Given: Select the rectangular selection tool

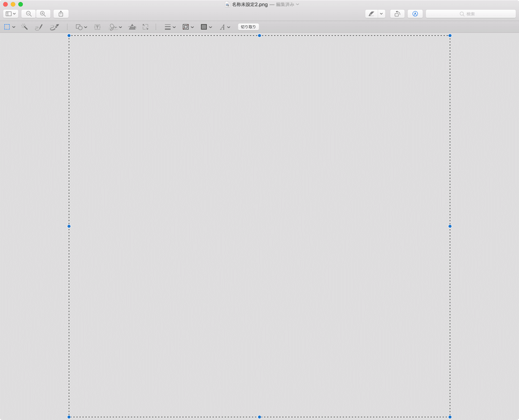Looking at the screenshot, I should (x=7, y=27).
